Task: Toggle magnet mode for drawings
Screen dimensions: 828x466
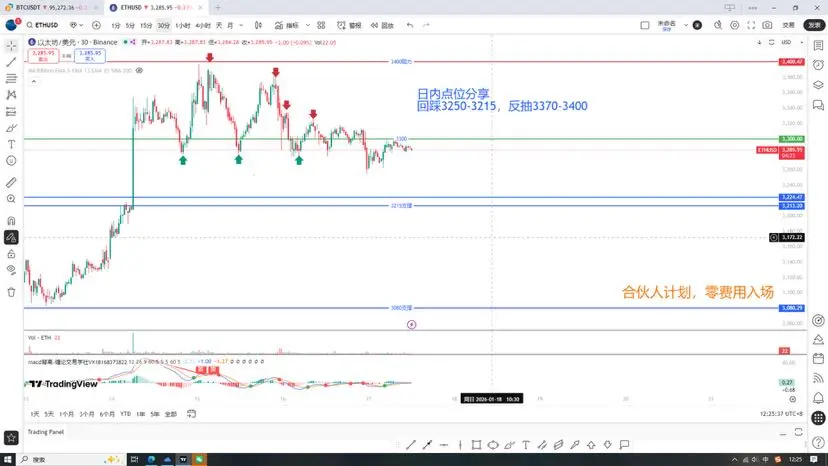Action: click(11, 221)
